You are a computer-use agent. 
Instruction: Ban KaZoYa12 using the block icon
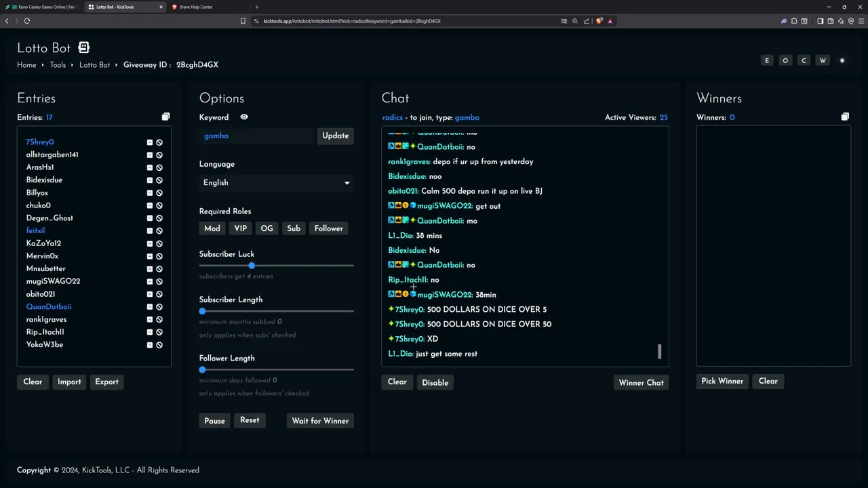[x=159, y=244]
